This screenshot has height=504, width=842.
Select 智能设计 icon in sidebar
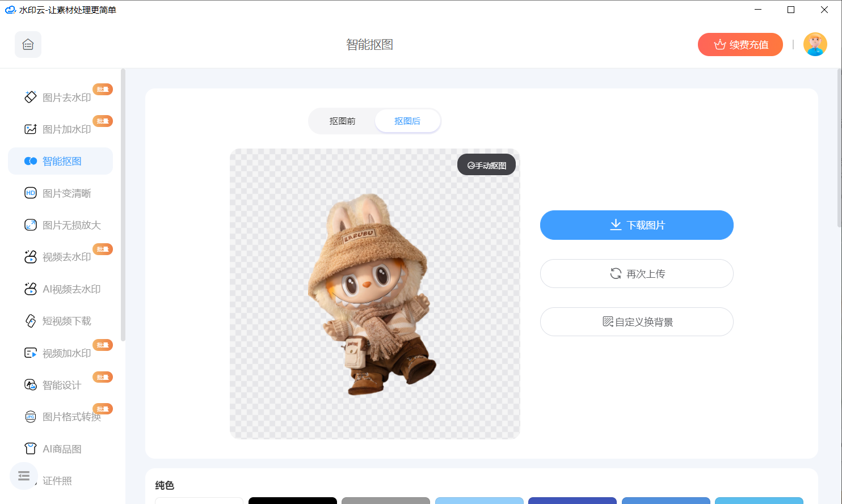coord(31,385)
